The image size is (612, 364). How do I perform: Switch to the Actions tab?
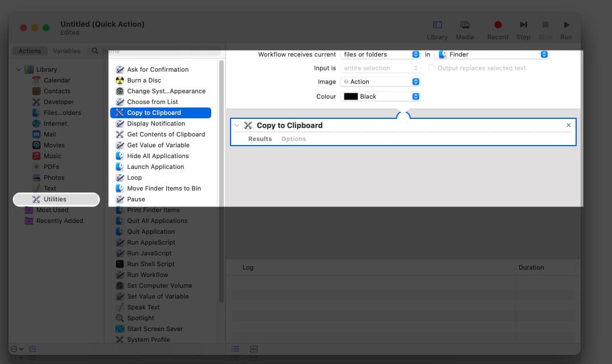point(30,51)
